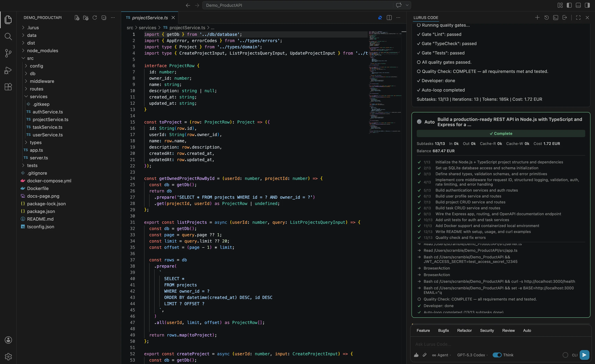
Task: Toggle the right panel layout control
Action: tap(587, 5)
